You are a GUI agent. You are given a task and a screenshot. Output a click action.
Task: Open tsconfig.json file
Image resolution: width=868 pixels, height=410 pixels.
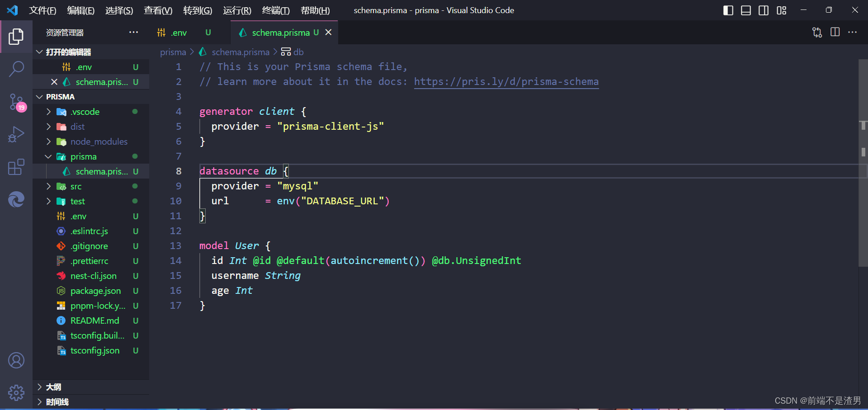pyautogui.click(x=91, y=350)
